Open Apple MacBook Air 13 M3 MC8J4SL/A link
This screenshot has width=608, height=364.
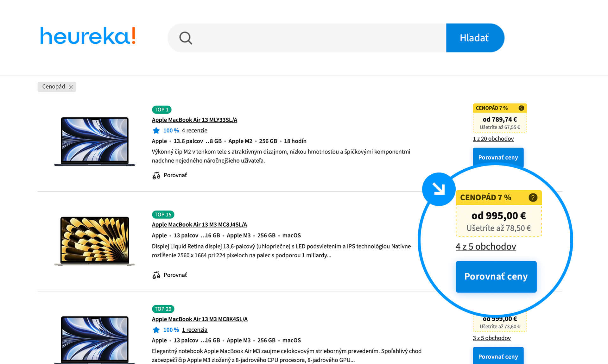199,225
